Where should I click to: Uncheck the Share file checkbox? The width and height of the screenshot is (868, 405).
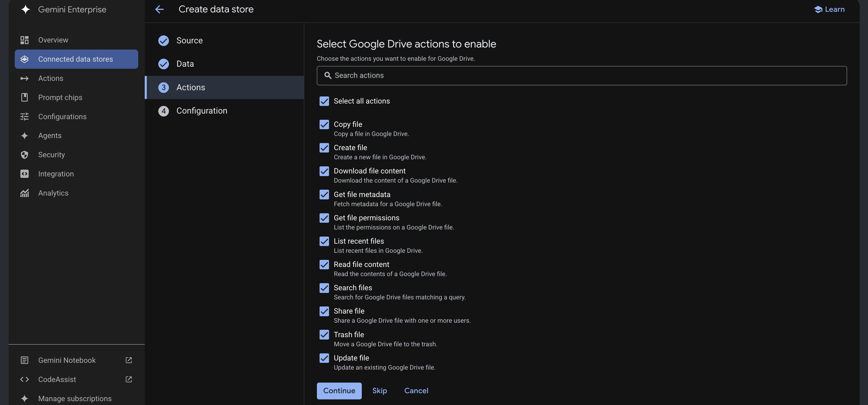[x=324, y=311]
